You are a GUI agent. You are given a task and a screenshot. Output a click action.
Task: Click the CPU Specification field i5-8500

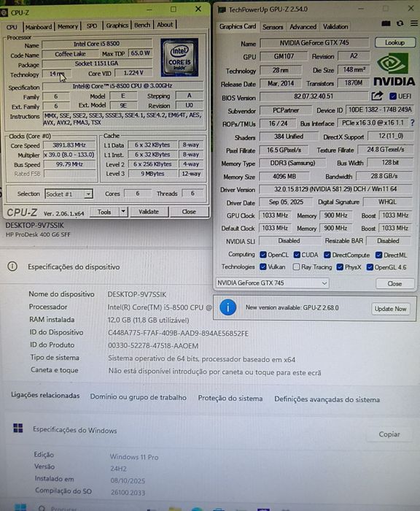(x=122, y=86)
